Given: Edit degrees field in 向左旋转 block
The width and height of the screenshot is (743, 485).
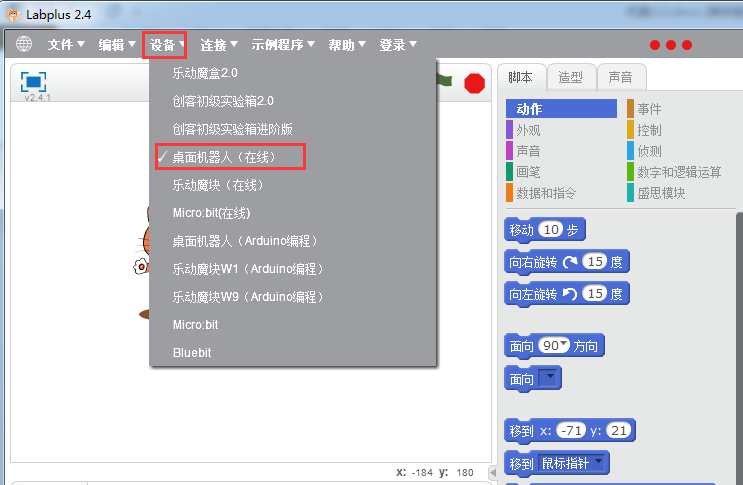Looking at the screenshot, I should coord(595,294).
